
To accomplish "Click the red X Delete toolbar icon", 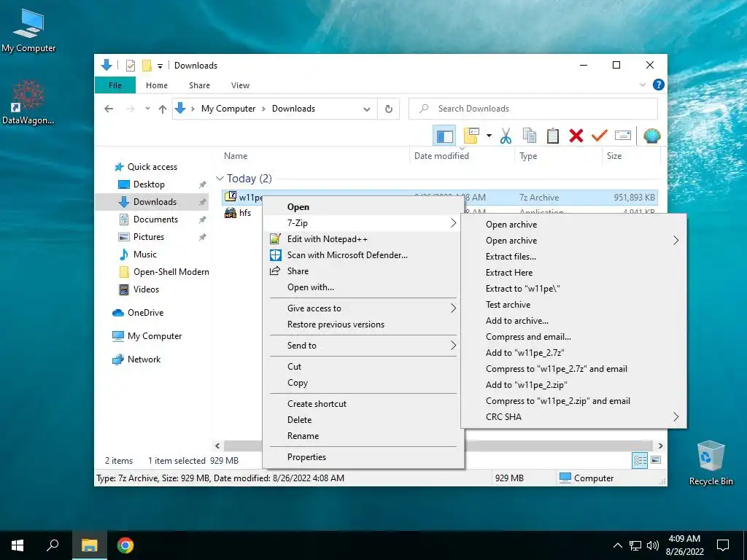I will pyautogui.click(x=576, y=136).
